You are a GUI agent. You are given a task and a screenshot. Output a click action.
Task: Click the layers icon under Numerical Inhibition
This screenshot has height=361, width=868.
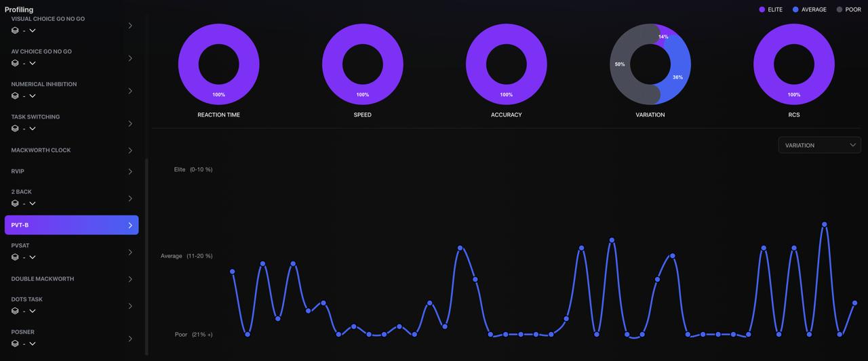pyautogui.click(x=15, y=96)
